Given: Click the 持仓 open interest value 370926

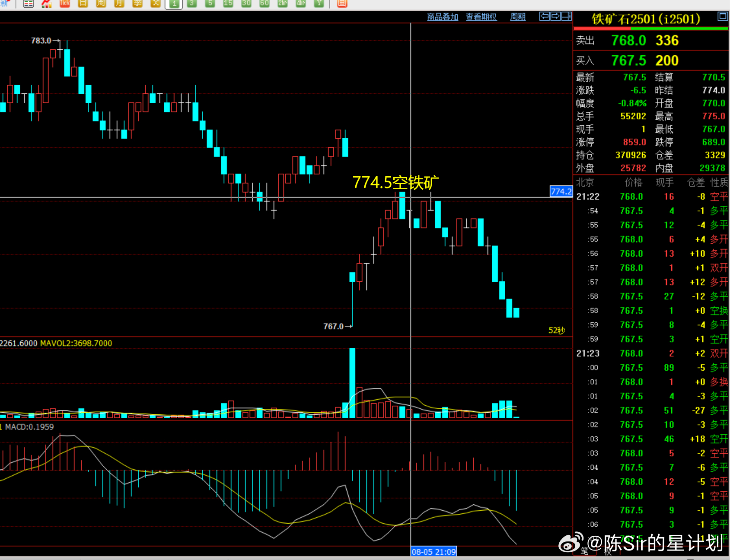Looking at the screenshot, I should [x=631, y=155].
